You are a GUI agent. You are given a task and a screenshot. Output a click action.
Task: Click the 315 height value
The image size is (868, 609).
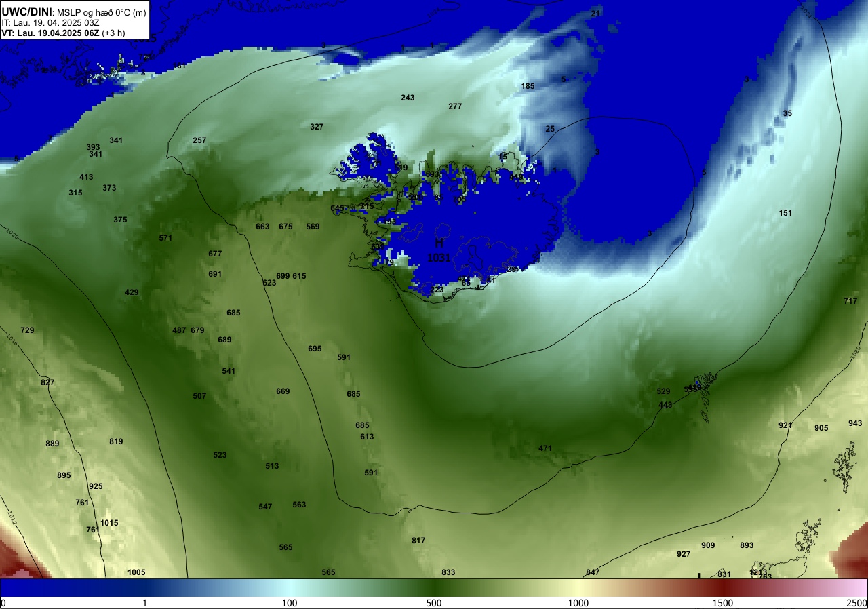coord(75,193)
